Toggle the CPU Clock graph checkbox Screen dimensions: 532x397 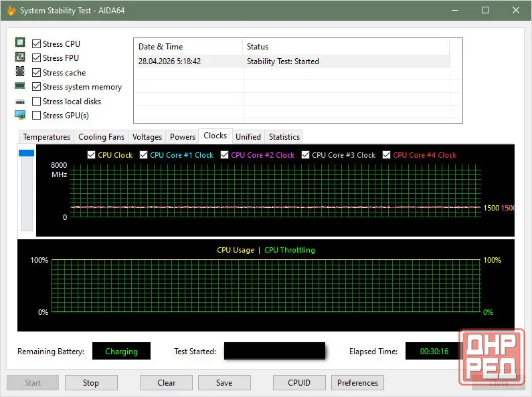91,155
